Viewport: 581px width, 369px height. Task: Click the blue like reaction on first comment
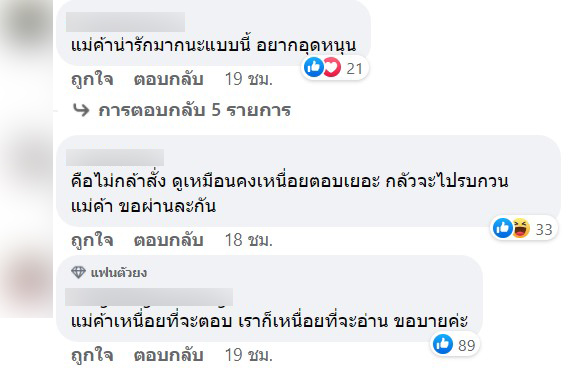[313, 67]
